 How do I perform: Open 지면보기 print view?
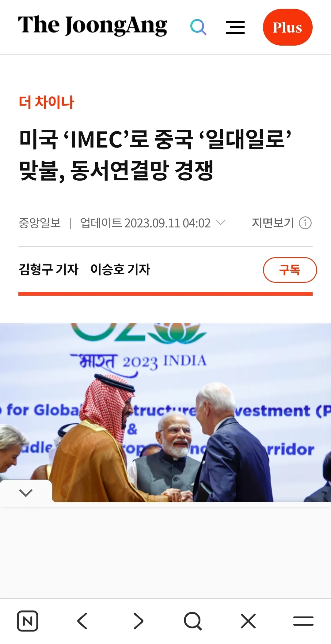coord(273,223)
